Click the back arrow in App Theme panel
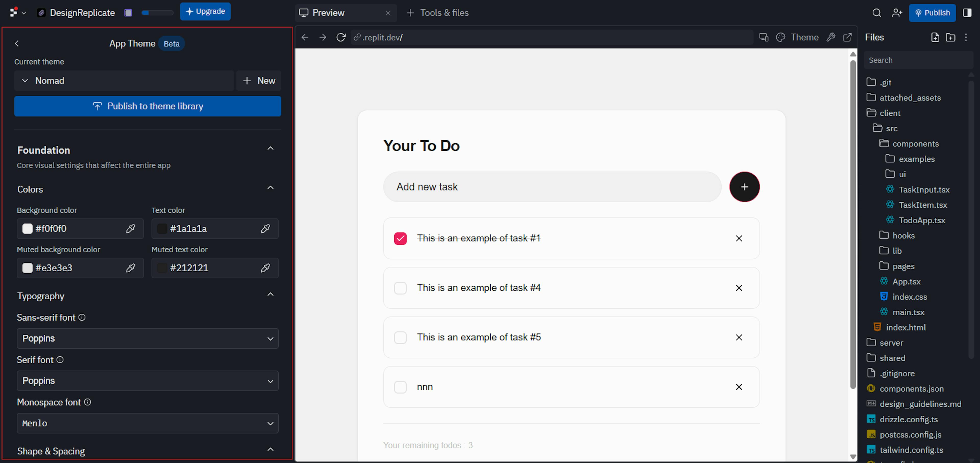 (x=17, y=43)
